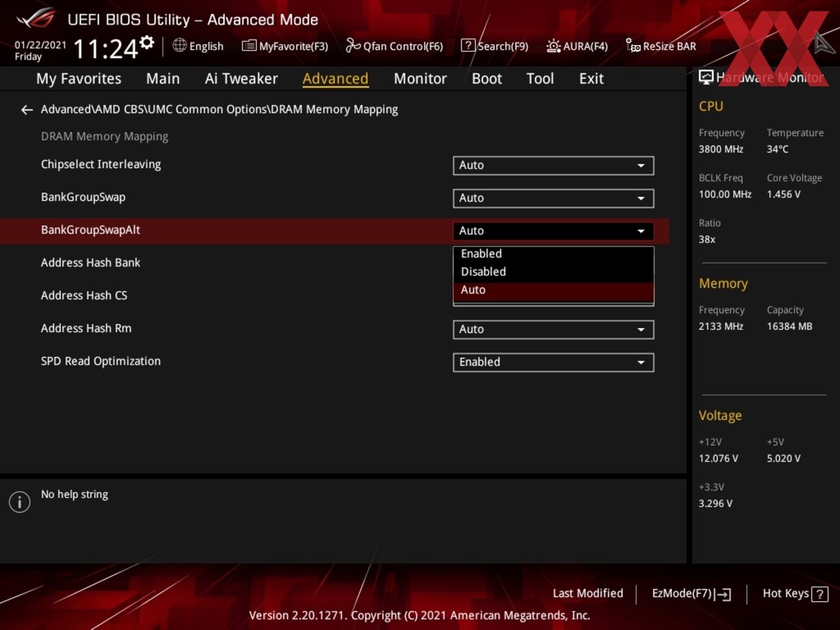Select the Advanced tab
This screenshot has width=840, height=630.
(x=335, y=78)
